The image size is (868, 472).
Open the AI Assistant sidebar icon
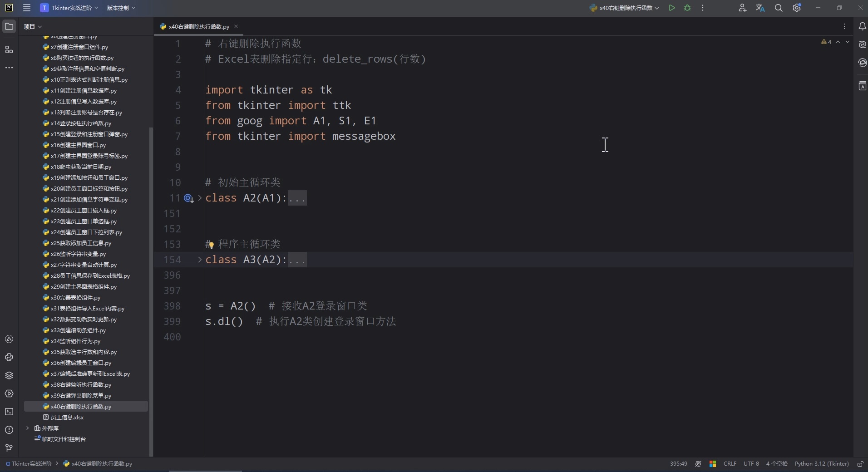coord(862,44)
